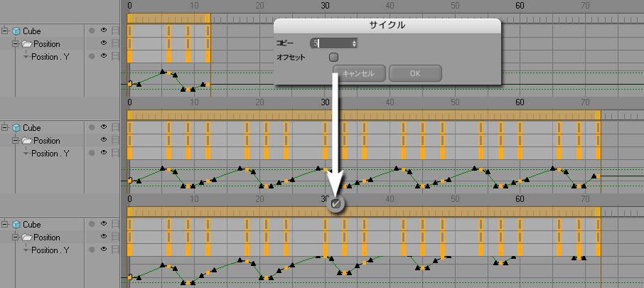The height and width of the screenshot is (288, 644).
Task: Click the grey dot on bottom panel's Position . Y row
Action: pyautogui.click(x=92, y=250)
